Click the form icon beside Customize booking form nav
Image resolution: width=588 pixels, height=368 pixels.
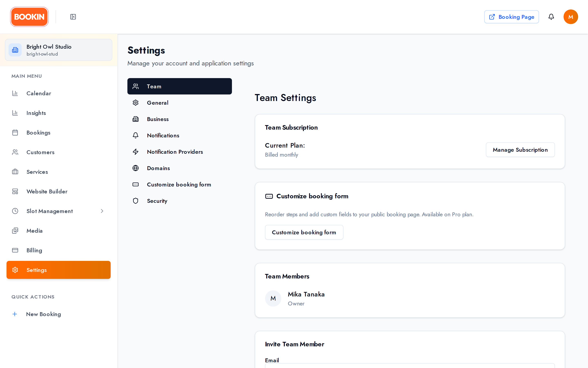pos(136,184)
